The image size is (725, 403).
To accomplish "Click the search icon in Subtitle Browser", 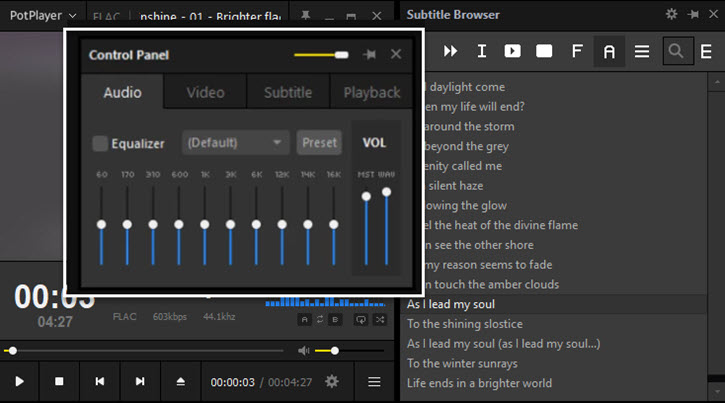I will tap(676, 51).
